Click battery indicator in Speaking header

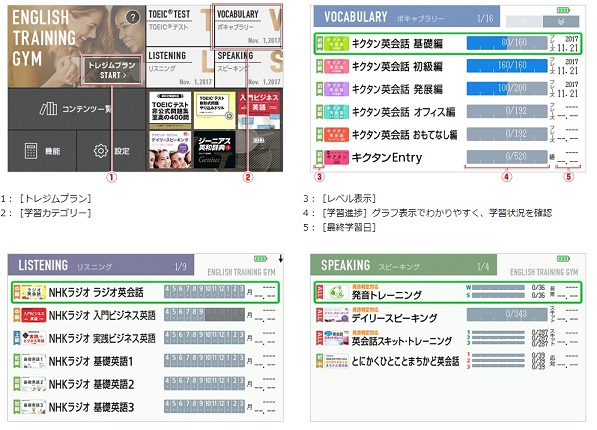563,259
